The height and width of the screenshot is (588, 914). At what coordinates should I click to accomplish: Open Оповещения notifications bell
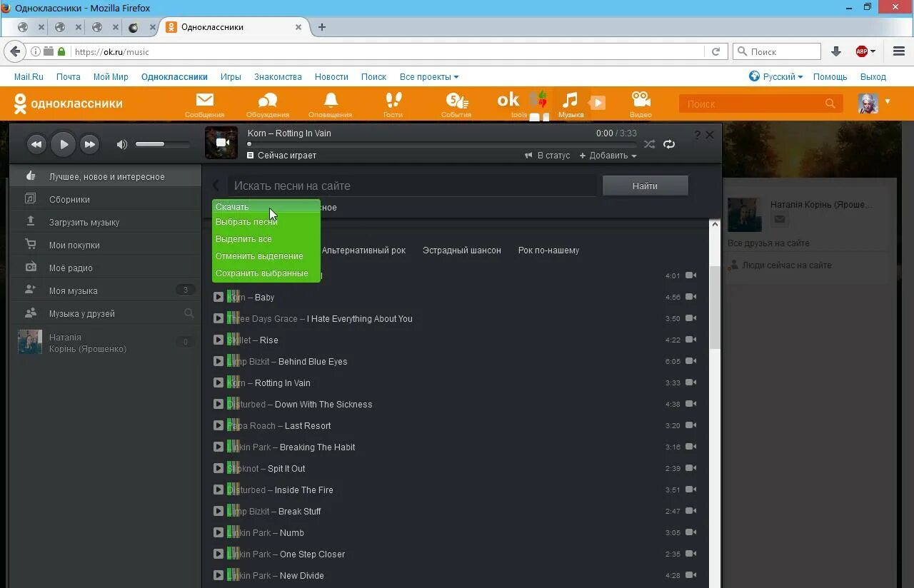[x=330, y=104]
